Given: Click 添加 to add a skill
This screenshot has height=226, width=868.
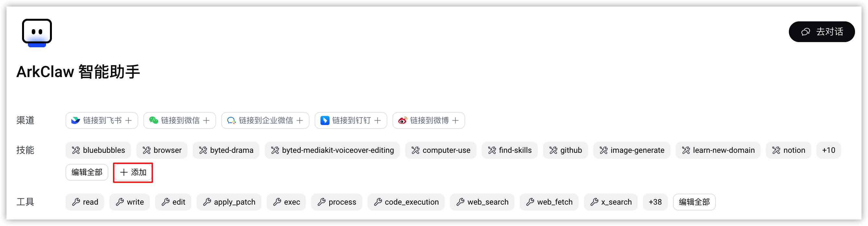Looking at the screenshot, I should pos(133,173).
